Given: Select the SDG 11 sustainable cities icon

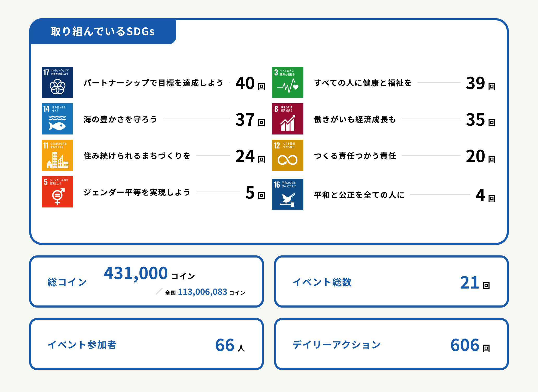Looking at the screenshot, I should 57,155.
